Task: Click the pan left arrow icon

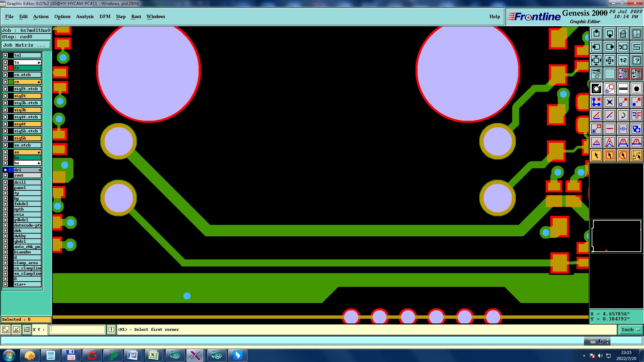Action: (x=596, y=47)
